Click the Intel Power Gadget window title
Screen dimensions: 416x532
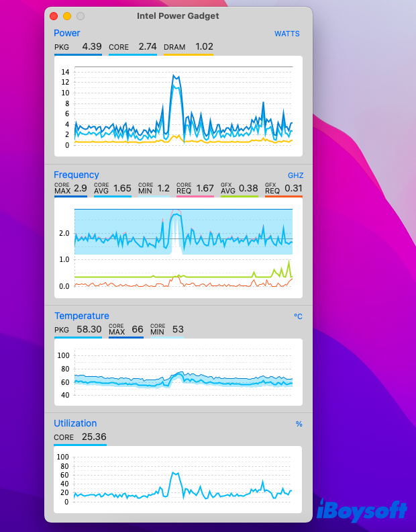point(178,16)
